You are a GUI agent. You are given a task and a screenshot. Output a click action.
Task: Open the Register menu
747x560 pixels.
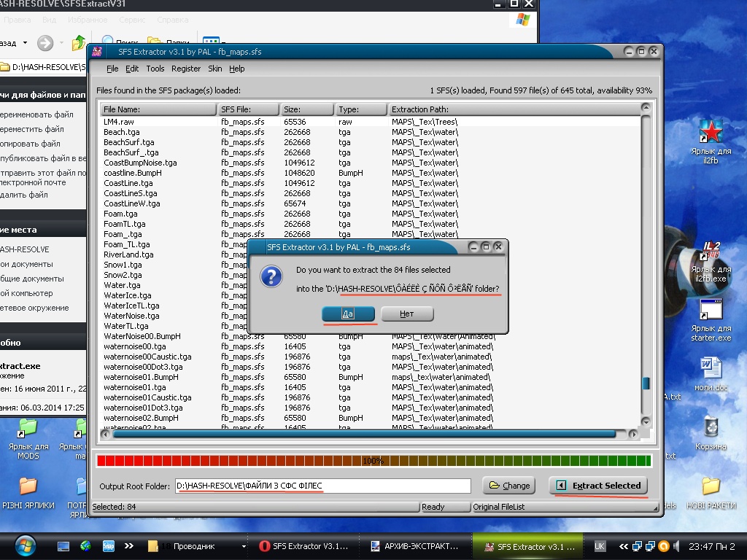tap(186, 69)
